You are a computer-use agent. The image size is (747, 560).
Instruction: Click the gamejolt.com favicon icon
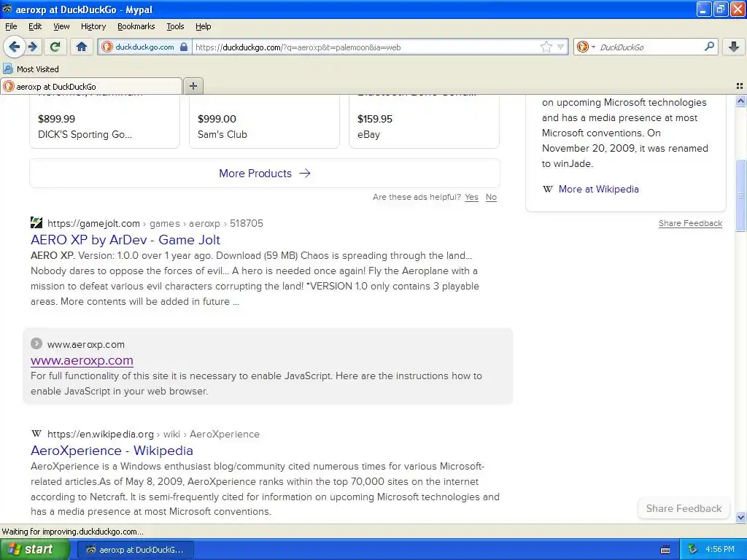point(36,223)
